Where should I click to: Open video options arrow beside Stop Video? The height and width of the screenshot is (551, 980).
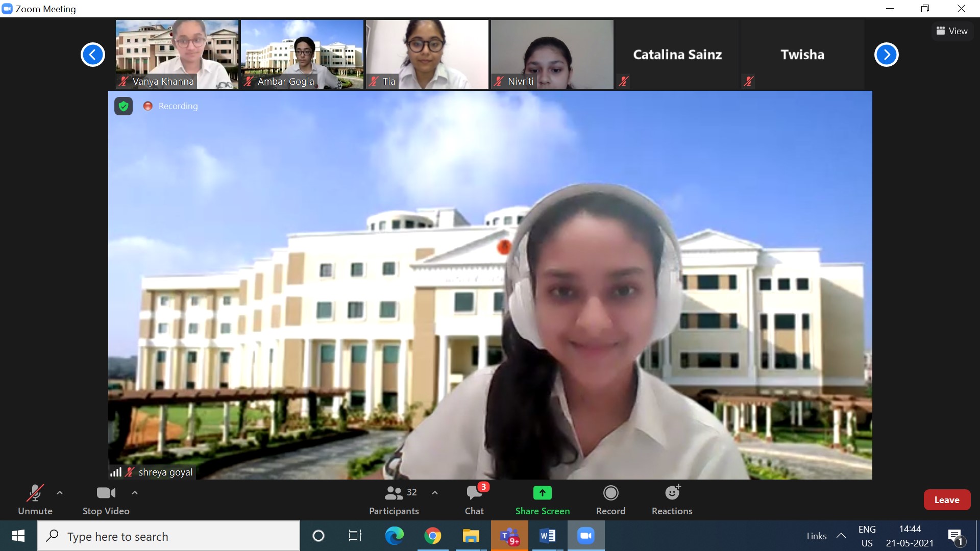click(x=135, y=493)
